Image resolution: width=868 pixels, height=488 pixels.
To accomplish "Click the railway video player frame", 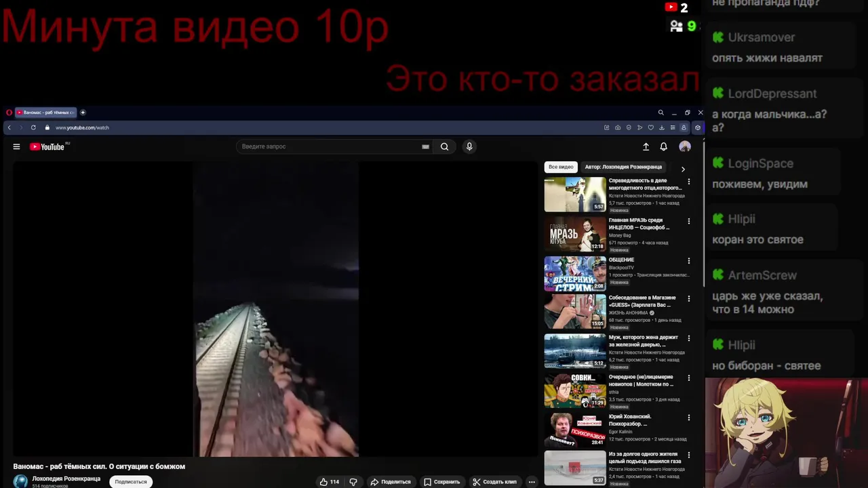I will click(x=276, y=309).
